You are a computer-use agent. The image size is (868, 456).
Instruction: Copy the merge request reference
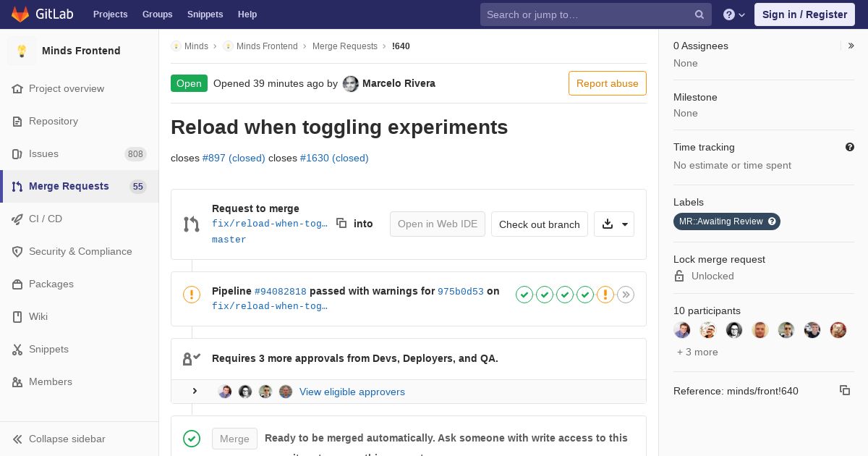tap(844, 391)
